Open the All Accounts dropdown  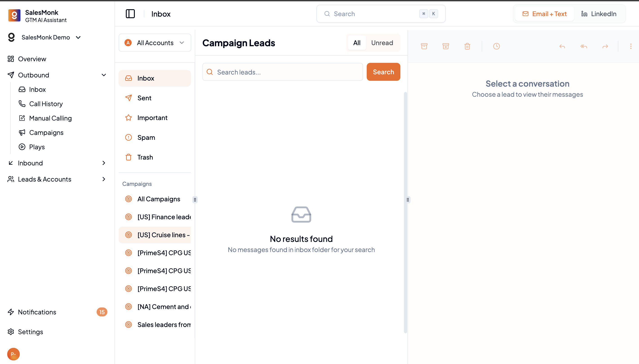pos(155,43)
